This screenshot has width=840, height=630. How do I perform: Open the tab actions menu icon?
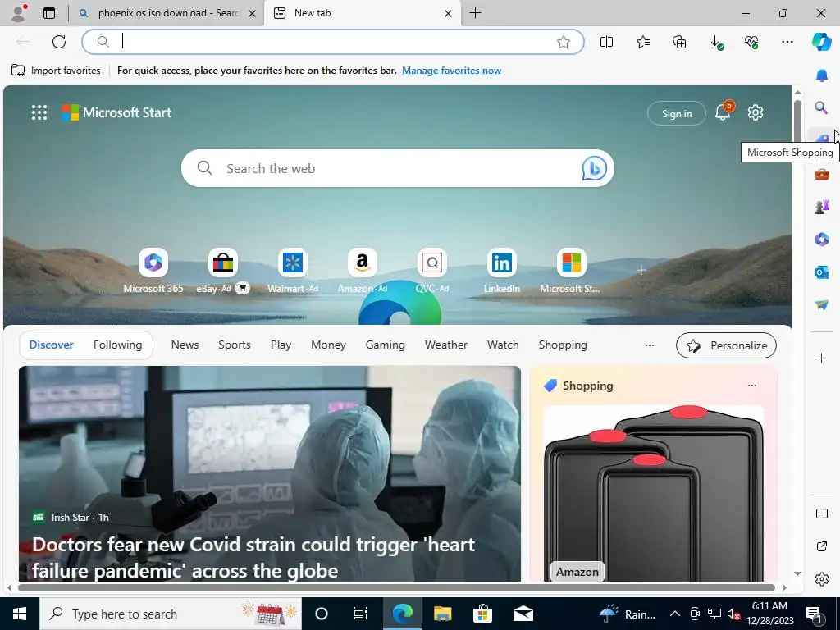click(49, 13)
